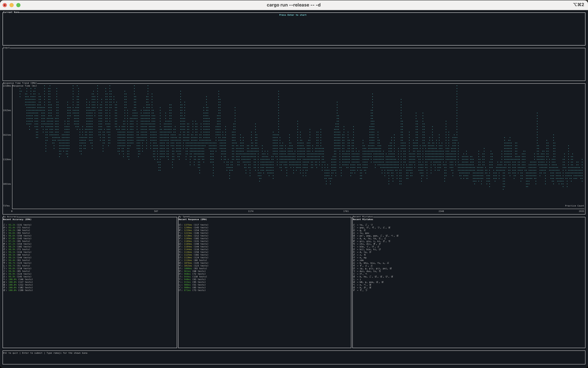The height and width of the screenshot is (368, 588).
Task: Select speed row '871ms (73 tests)'
Action: tap(192, 290)
